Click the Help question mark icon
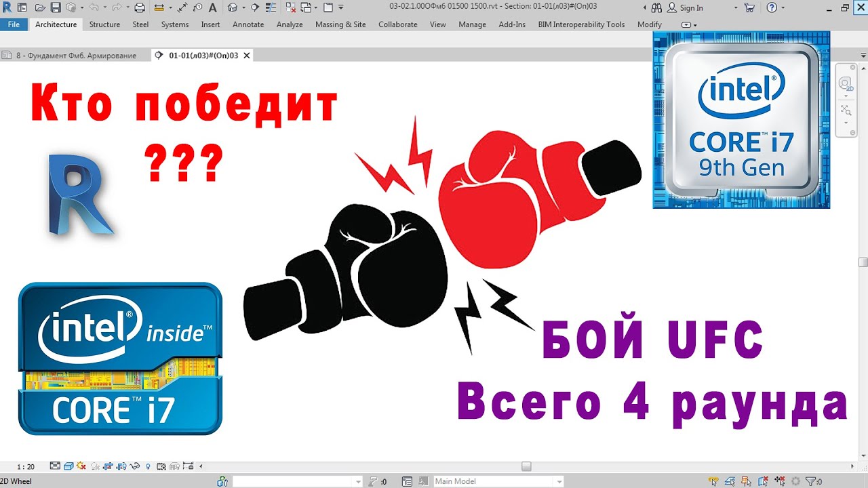Image resolution: width=868 pixels, height=488 pixels. (772, 8)
